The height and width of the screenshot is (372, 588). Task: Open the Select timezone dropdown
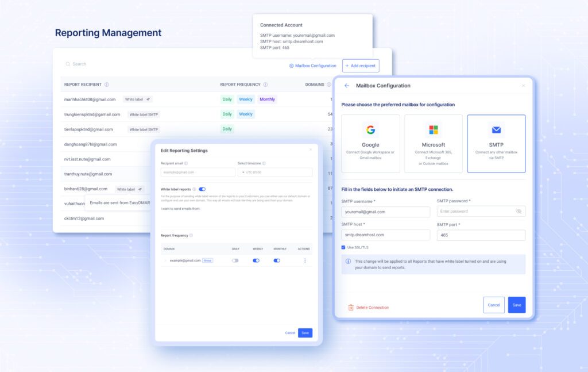[274, 171]
